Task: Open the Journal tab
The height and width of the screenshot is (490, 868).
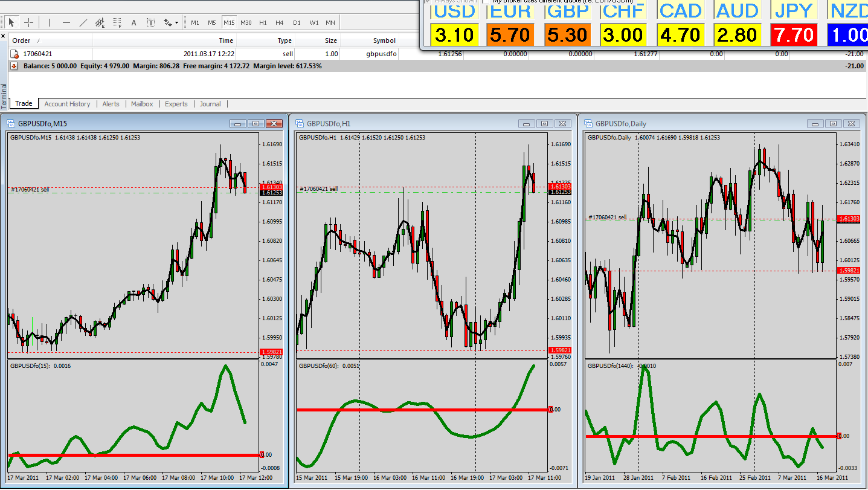Action: tap(210, 104)
